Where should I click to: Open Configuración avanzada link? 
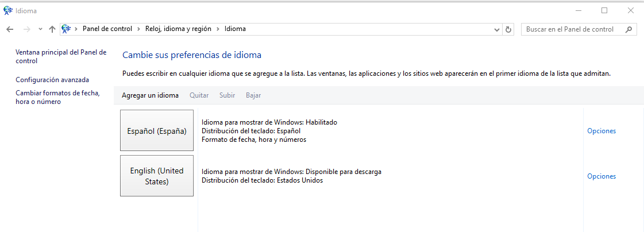(52, 80)
